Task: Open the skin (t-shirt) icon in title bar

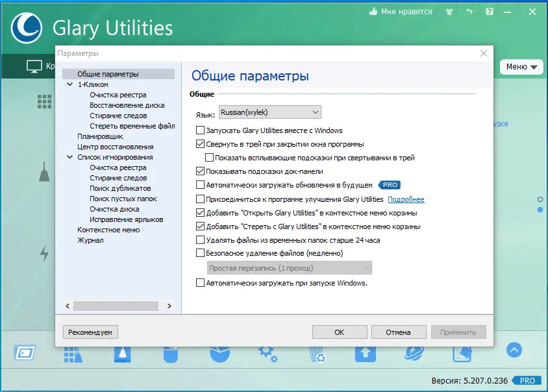Action: (449, 12)
